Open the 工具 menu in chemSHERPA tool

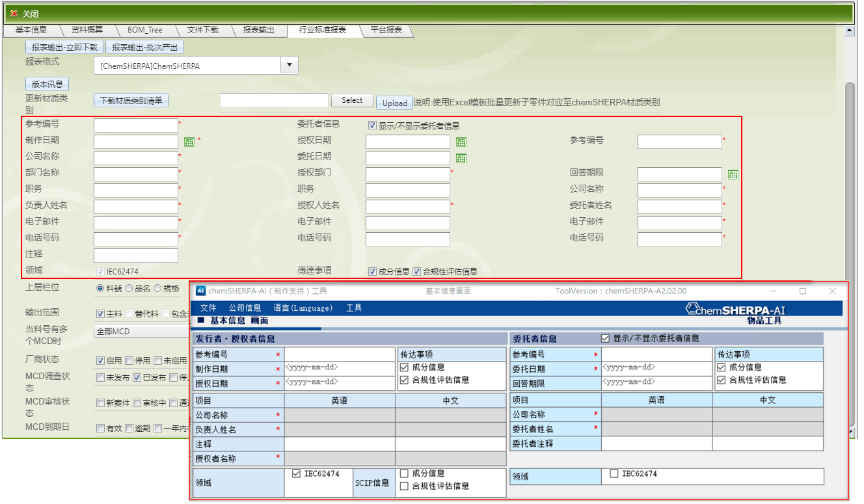[x=354, y=308]
